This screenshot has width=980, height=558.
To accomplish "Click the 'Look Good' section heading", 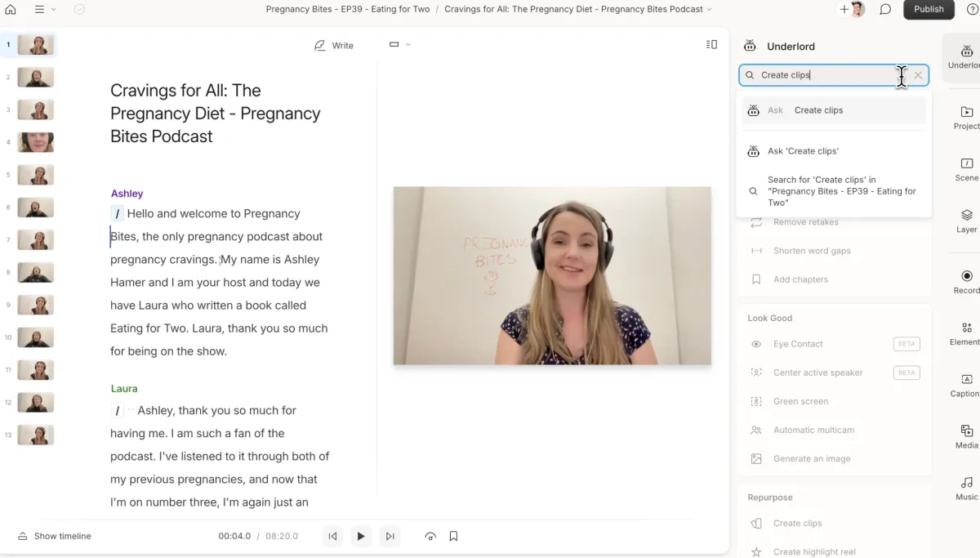I will pyautogui.click(x=770, y=318).
